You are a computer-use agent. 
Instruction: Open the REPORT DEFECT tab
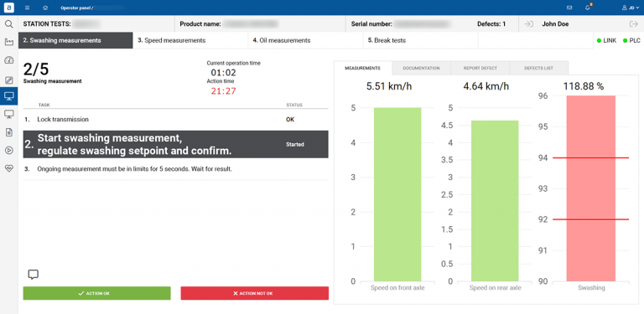pyautogui.click(x=480, y=68)
